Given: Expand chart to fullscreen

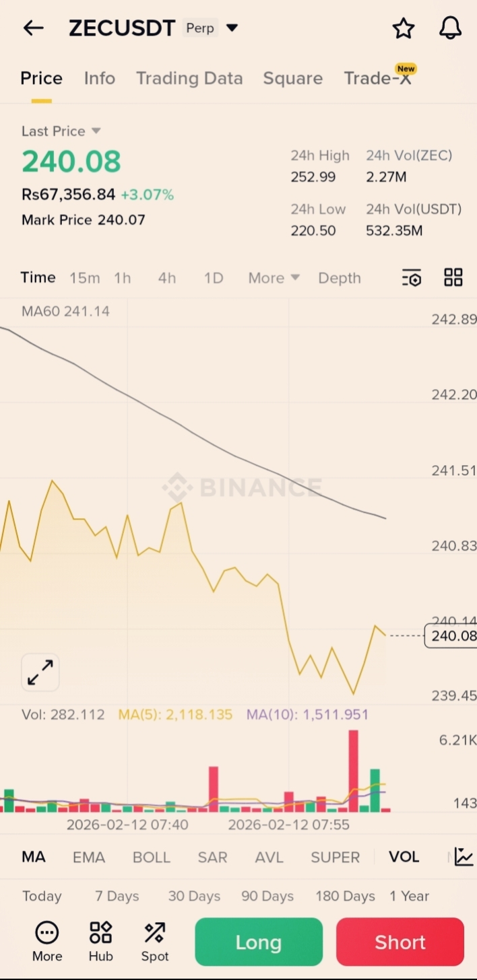Looking at the screenshot, I should (40, 672).
